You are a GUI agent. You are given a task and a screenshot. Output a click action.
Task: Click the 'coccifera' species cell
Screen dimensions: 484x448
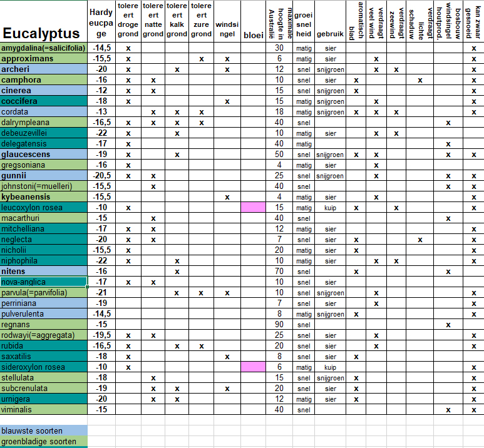[x=44, y=101]
